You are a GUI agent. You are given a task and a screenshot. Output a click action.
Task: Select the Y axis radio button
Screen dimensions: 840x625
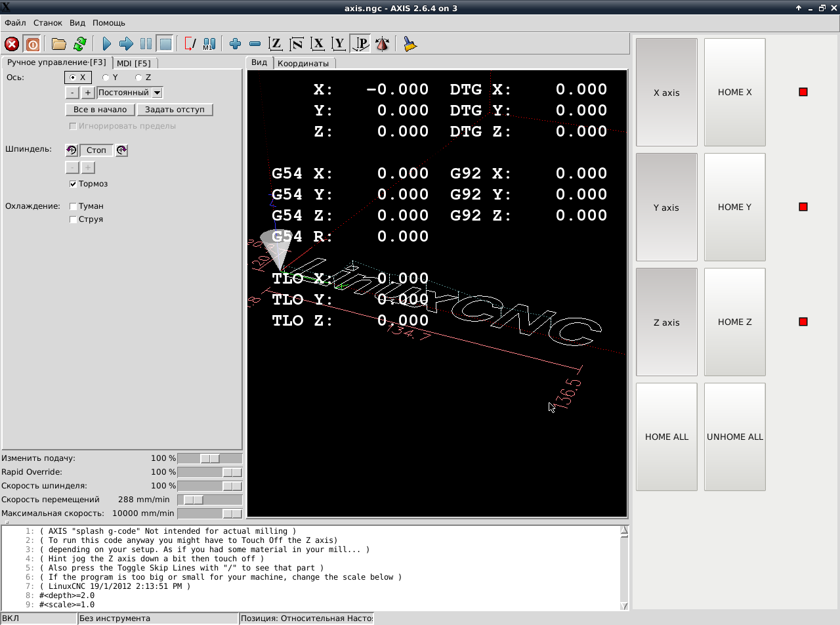(106, 77)
